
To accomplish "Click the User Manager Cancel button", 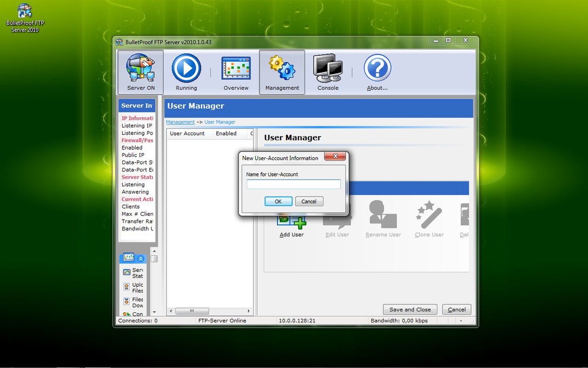I will pyautogui.click(x=457, y=310).
